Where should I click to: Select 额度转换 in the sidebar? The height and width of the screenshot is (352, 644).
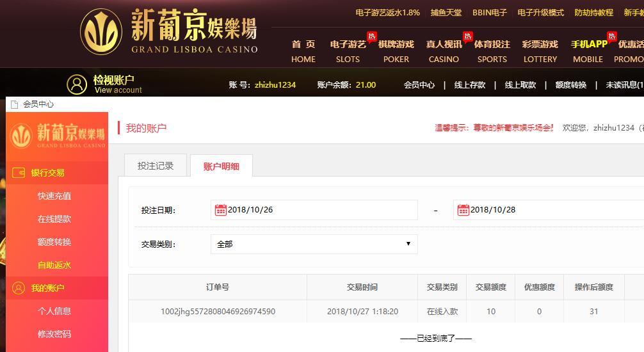(x=54, y=242)
